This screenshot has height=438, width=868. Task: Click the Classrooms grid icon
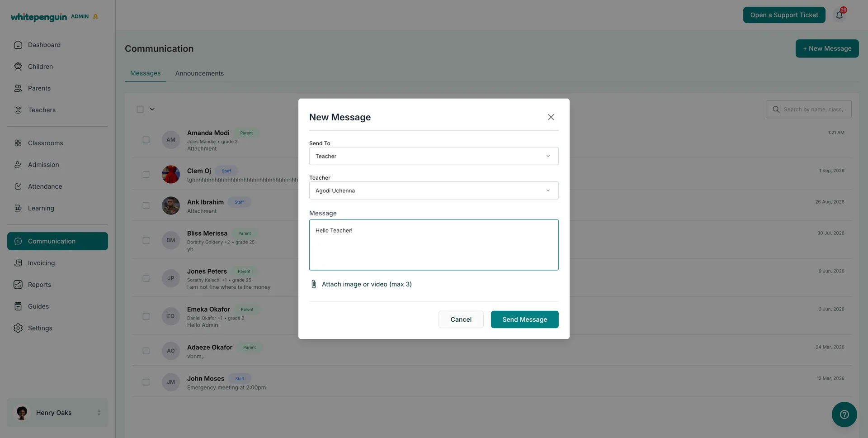[18, 143]
